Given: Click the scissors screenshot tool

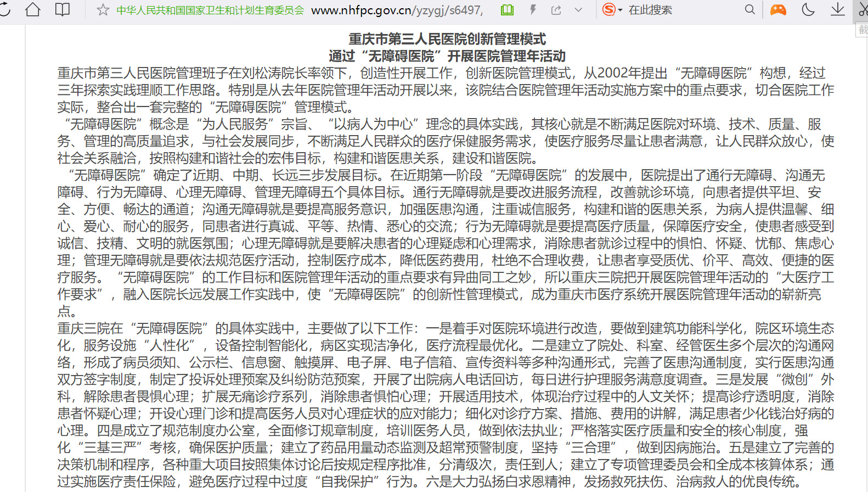Looking at the screenshot, I should (x=863, y=10).
